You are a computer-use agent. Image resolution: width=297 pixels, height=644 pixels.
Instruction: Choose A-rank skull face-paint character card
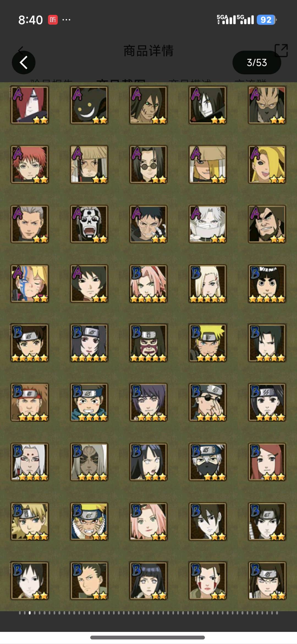(x=89, y=224)
